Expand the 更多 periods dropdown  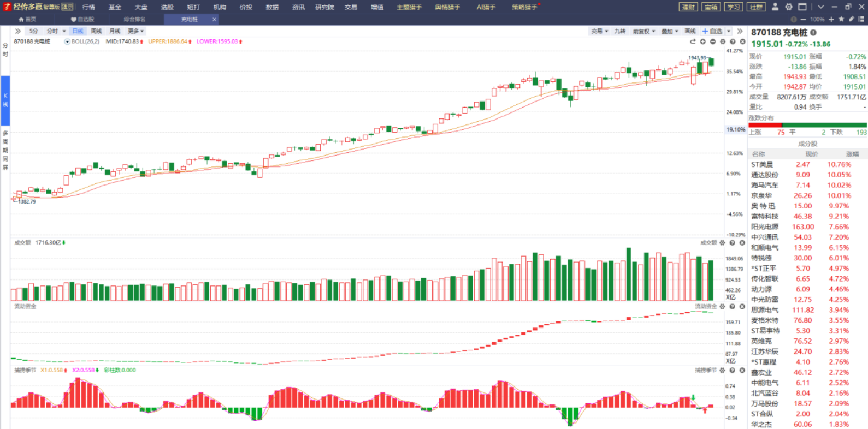click(x=135, y=31)
